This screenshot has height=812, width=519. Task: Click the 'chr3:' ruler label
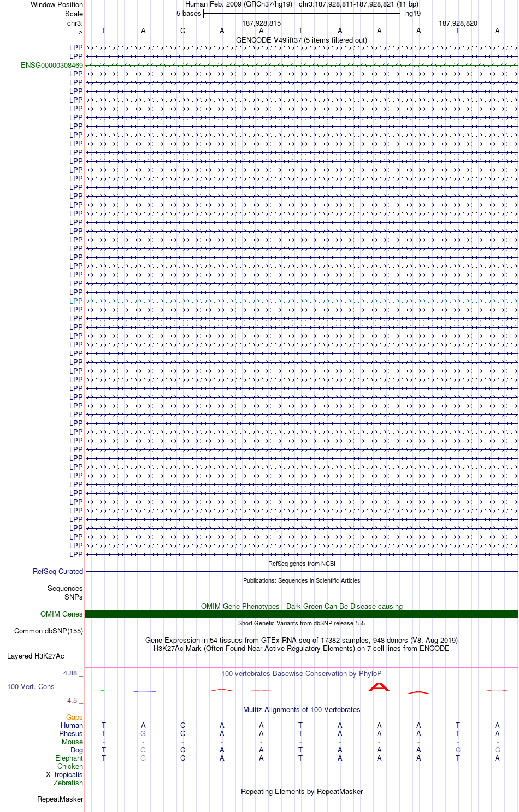point(75,23)
